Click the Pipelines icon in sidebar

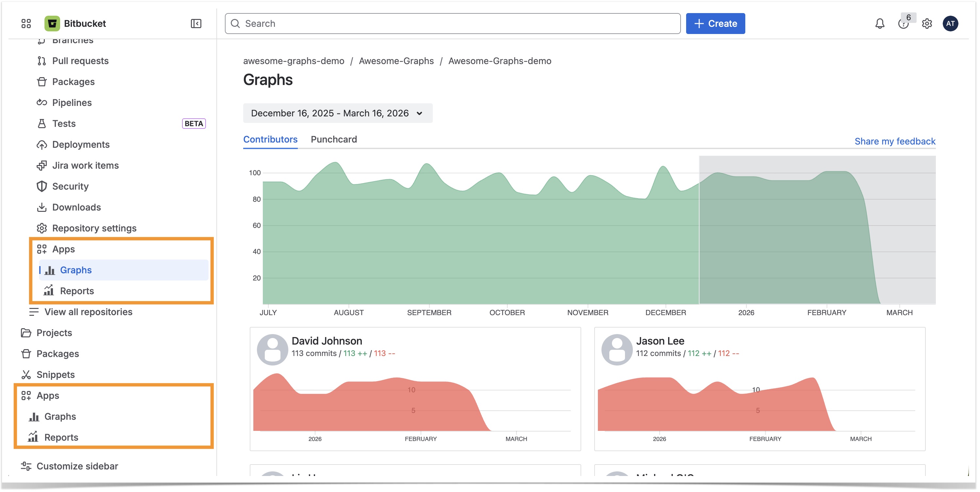pos(42,103)
